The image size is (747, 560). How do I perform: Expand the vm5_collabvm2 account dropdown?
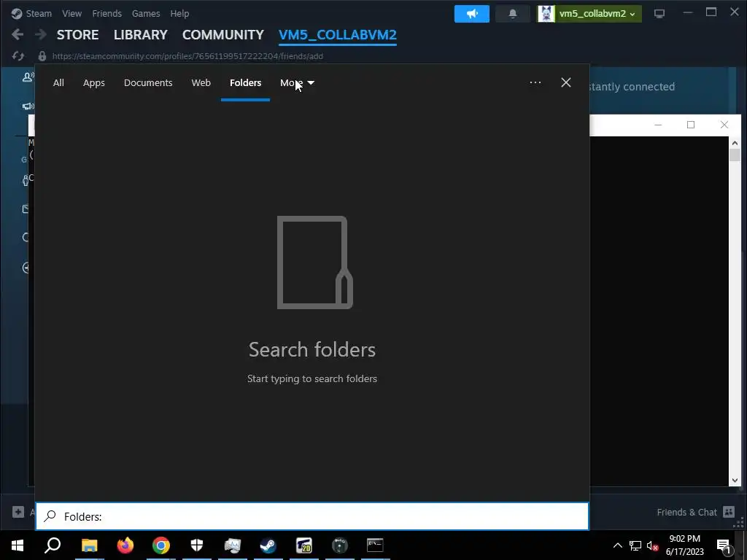click(589, 14)
